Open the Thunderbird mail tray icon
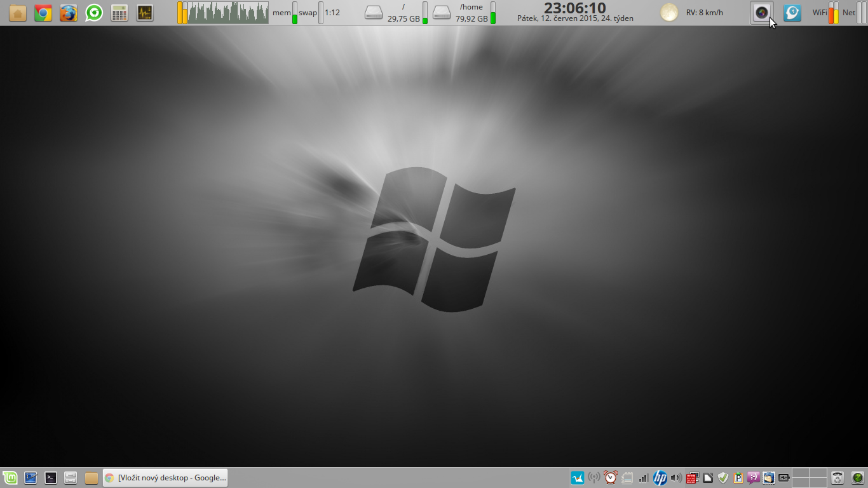 769,478
